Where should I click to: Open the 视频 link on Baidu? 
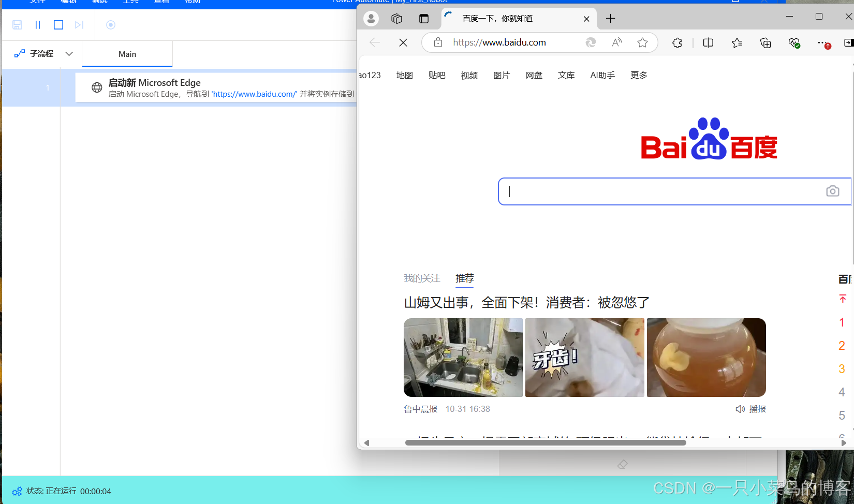[x=469, y=76]
